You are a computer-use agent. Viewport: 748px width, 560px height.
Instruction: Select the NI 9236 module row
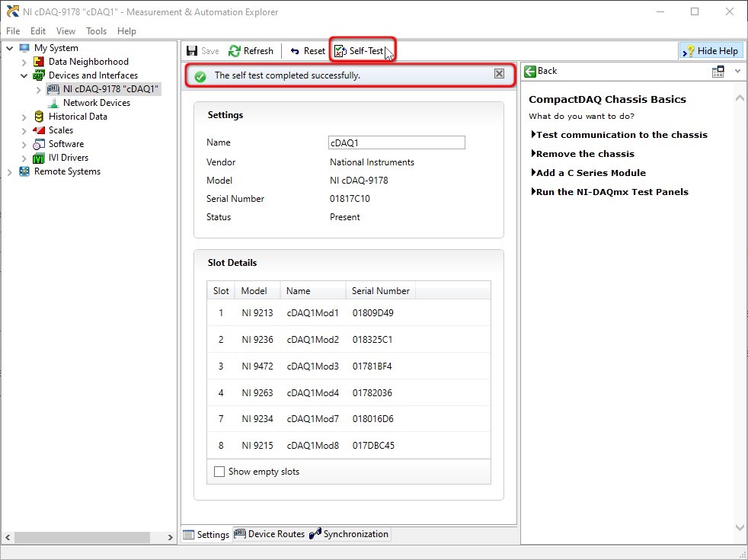tap(349, 340)
